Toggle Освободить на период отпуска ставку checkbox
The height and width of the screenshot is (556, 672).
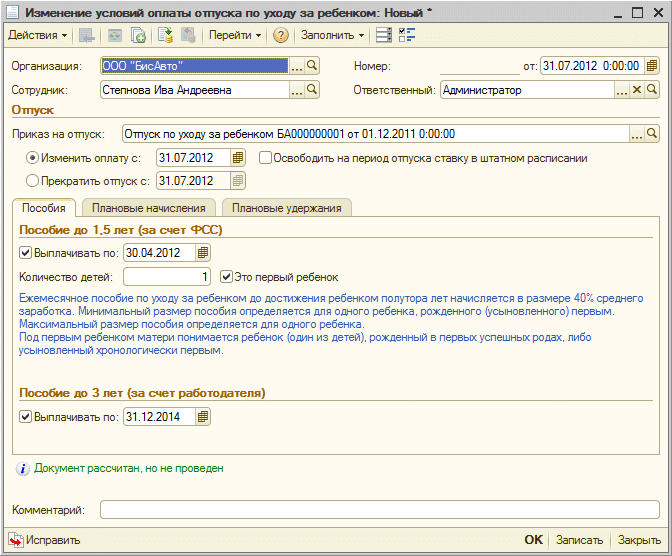tap(265, 158)
